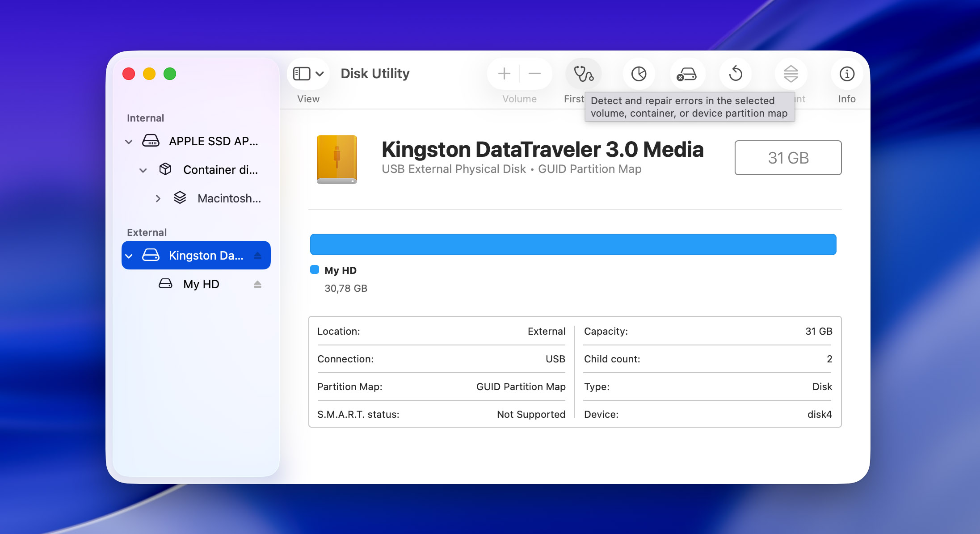Click the Erase disk icon

pos(686,74)
